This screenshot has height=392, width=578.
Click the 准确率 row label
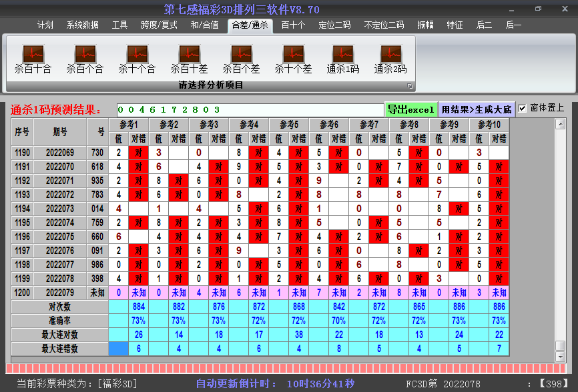(59, 321)
